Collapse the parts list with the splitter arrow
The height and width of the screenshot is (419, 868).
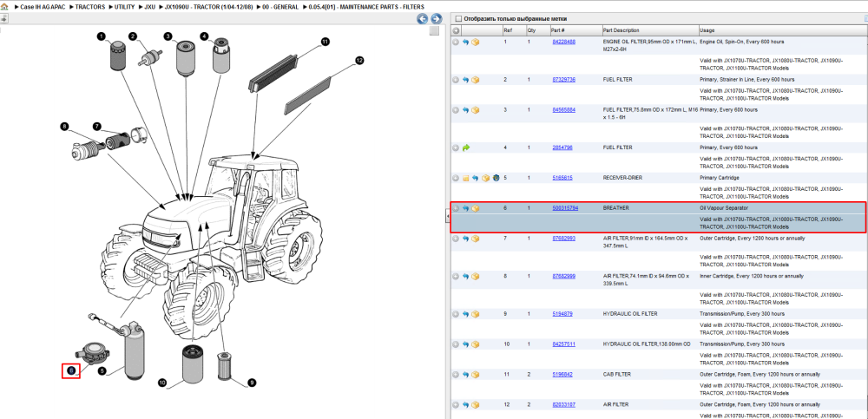point(447,217)
